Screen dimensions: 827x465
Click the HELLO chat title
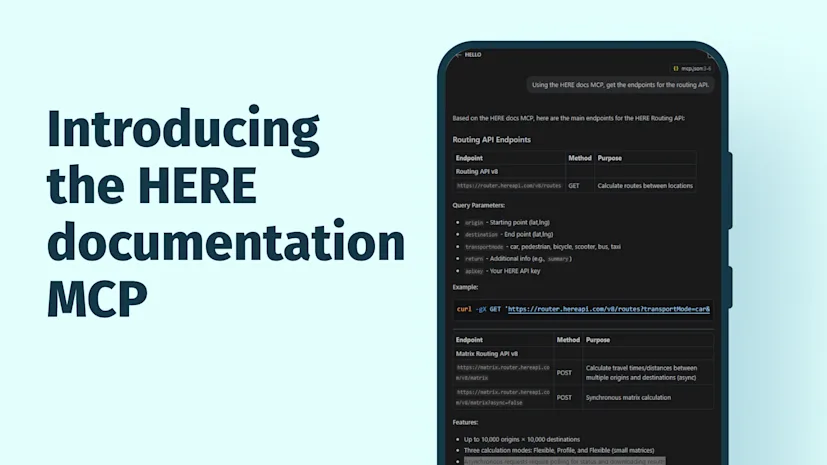[473, 55]
